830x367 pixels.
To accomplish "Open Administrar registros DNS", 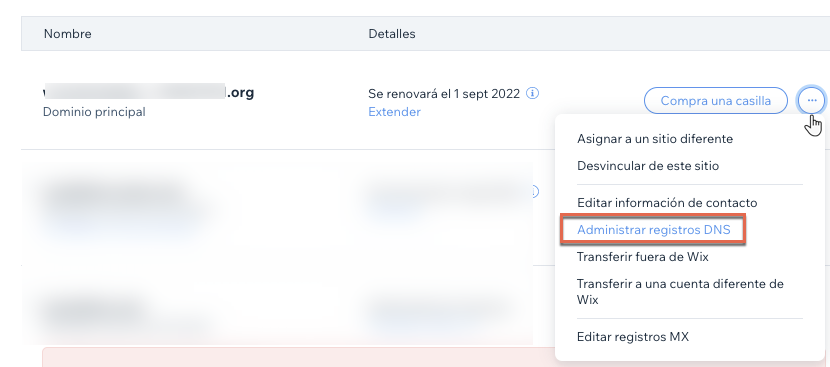I will (x=653, y=230).
